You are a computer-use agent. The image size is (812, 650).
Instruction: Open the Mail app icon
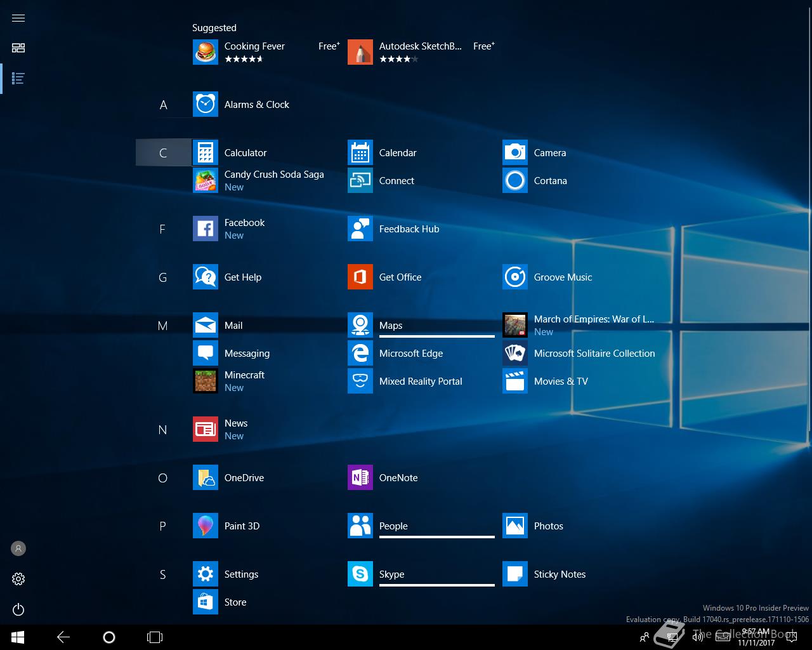pyautogui.click(x=205, y=325)
